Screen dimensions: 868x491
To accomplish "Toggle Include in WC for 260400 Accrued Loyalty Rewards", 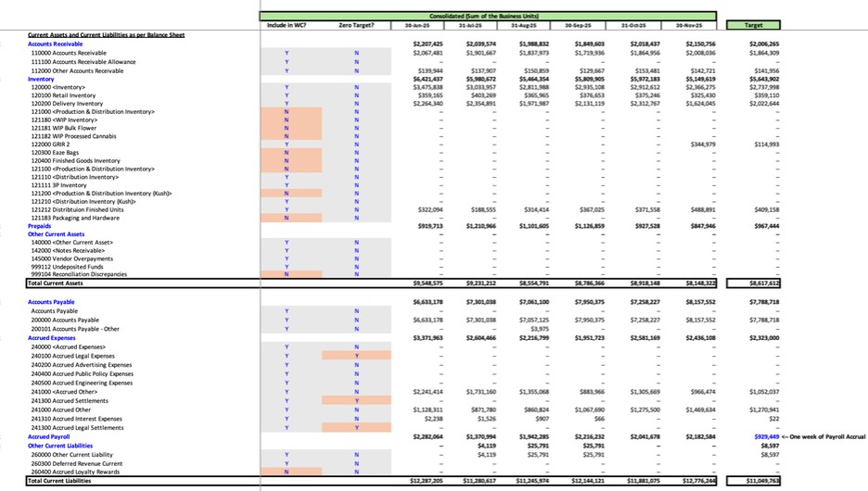I will 286,472.
